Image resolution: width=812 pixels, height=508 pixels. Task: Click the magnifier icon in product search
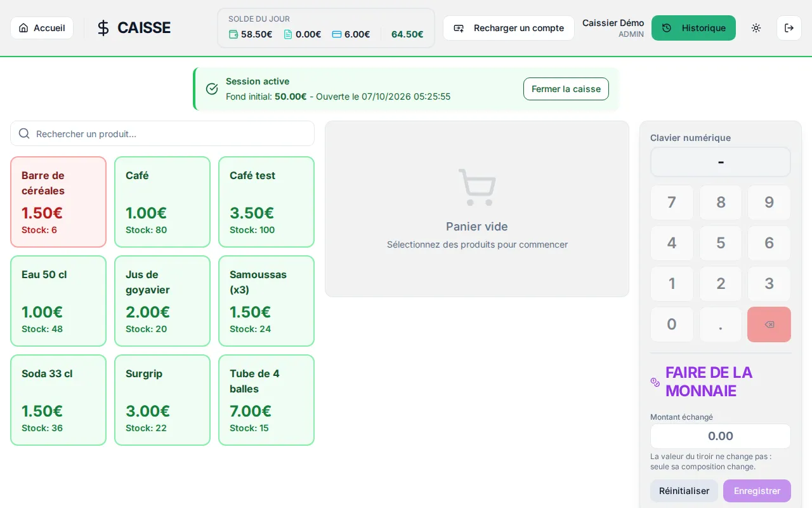(x=24, y=133)
